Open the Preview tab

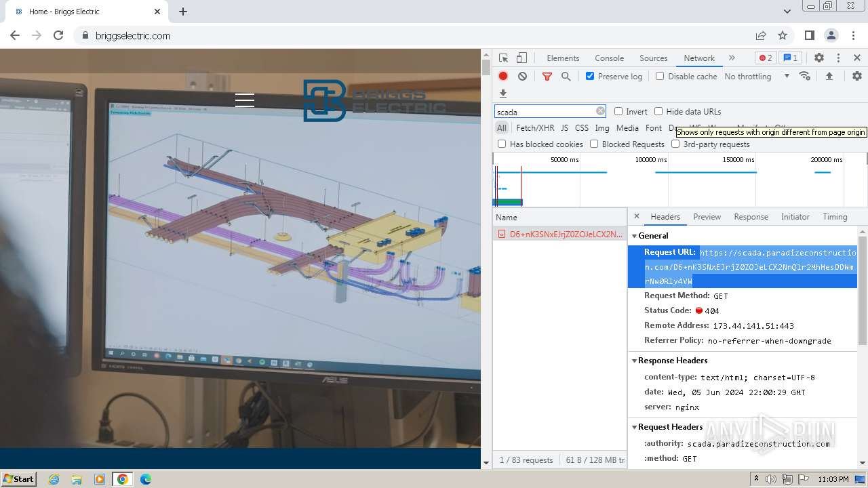click(x=707, y=217)
